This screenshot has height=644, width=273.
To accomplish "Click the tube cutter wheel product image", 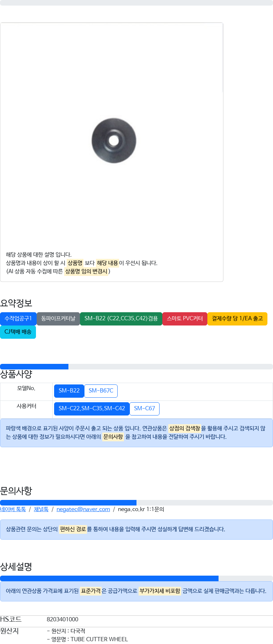I will pyautogui.click(x=114, y=141).
